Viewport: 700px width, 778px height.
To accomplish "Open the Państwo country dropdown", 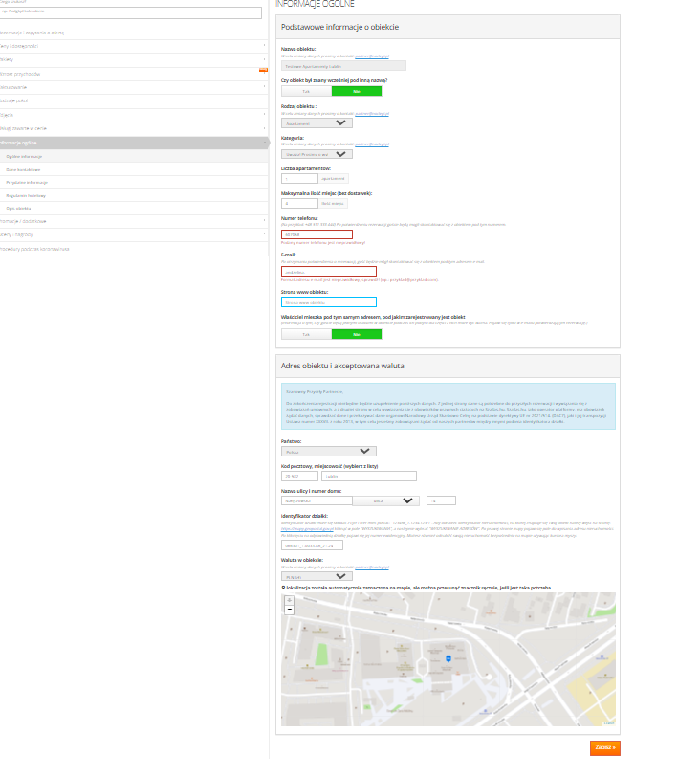I will pos(328,451).
